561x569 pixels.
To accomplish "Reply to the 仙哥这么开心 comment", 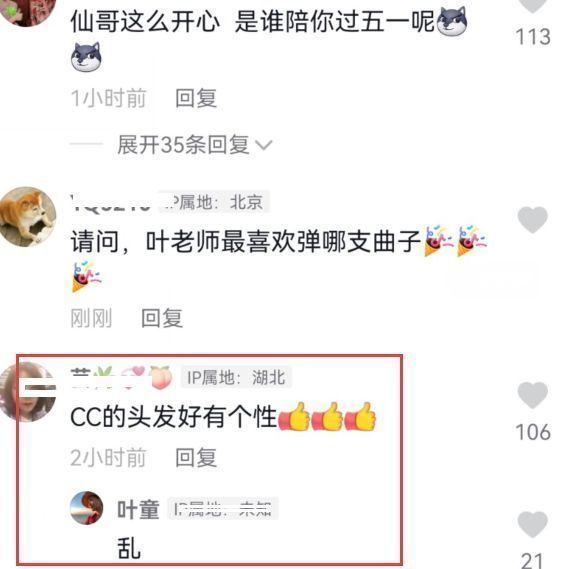I will [x=196, y=98].
